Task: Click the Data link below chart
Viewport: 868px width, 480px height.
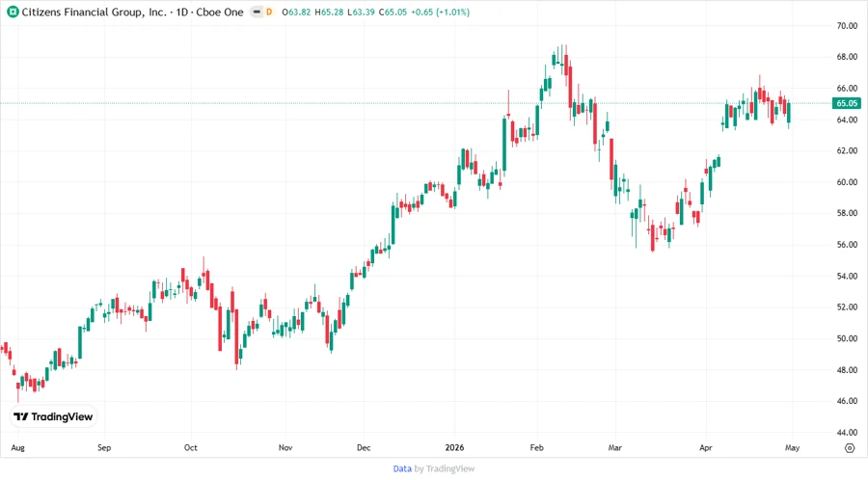Action: (402, 469)
